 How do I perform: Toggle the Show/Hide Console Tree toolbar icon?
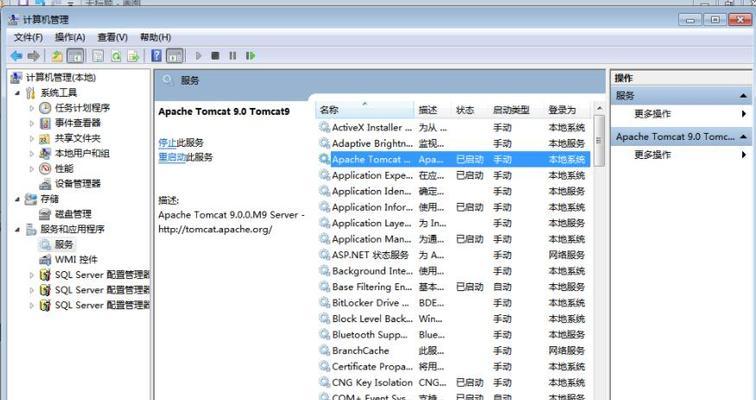coord(76,56)
